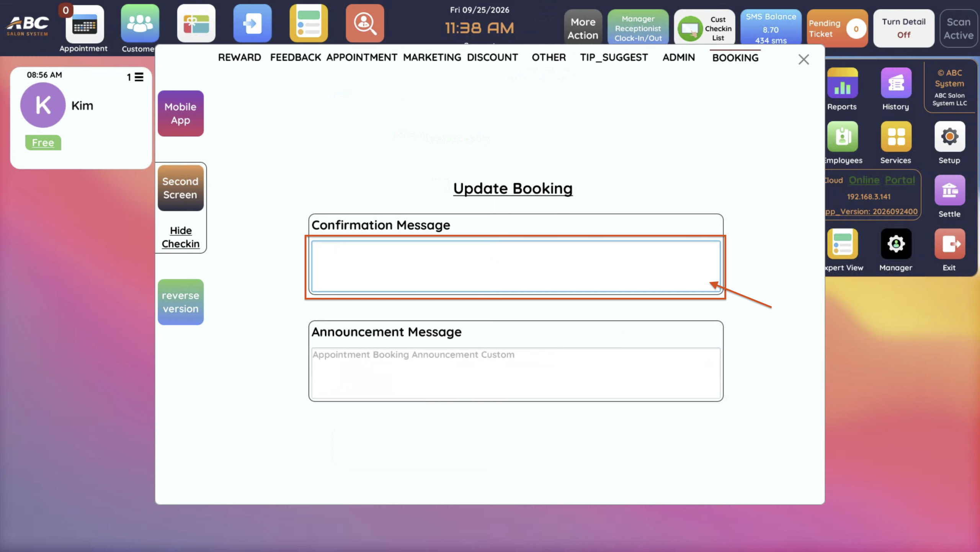Open the Manager icon
This screenshot has height=552, width=980.
[x=896, y=244]
